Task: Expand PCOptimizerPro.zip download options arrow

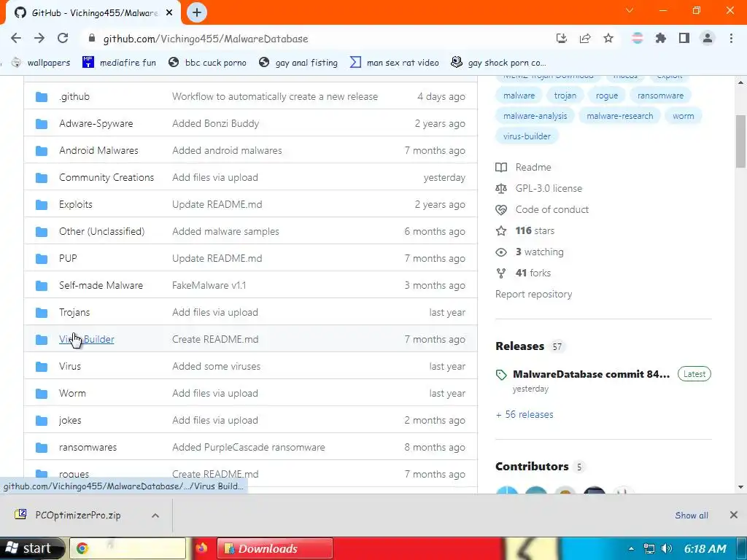Action: click(155, 516)
